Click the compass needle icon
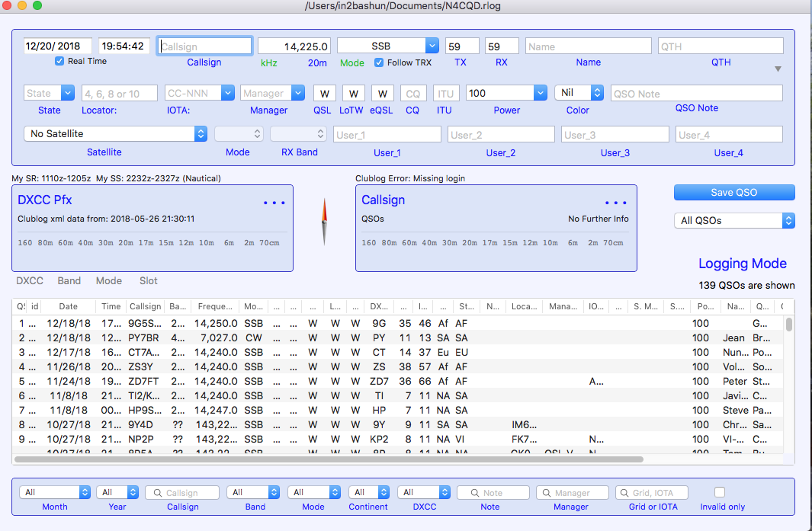The width and height of the screenshot is (812, 531). (x=324, y=222)
